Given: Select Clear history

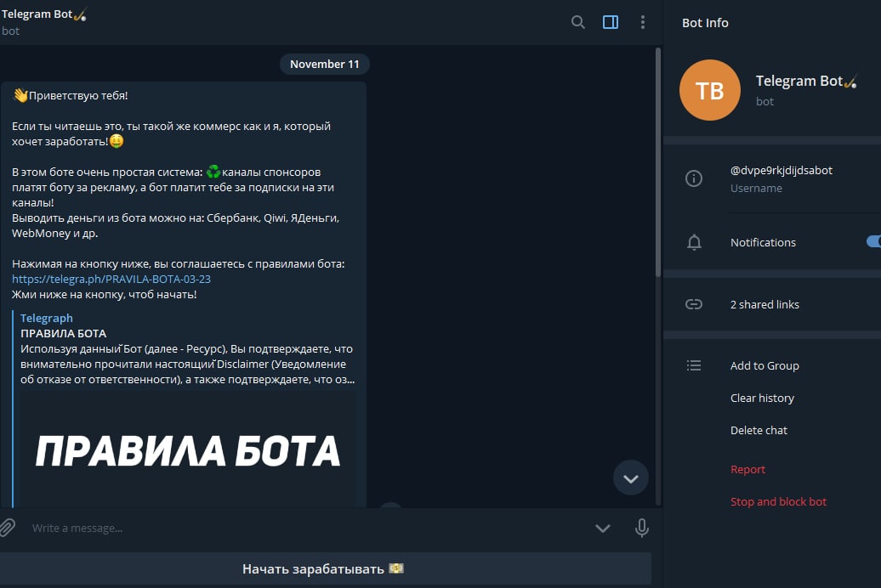Looking at the screenshot, I should point(762,399).
